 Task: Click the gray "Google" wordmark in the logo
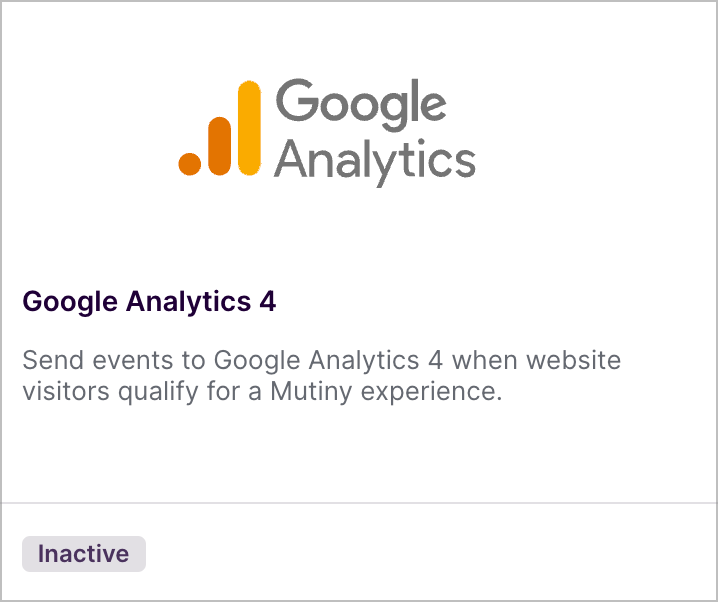click(361, 105)
